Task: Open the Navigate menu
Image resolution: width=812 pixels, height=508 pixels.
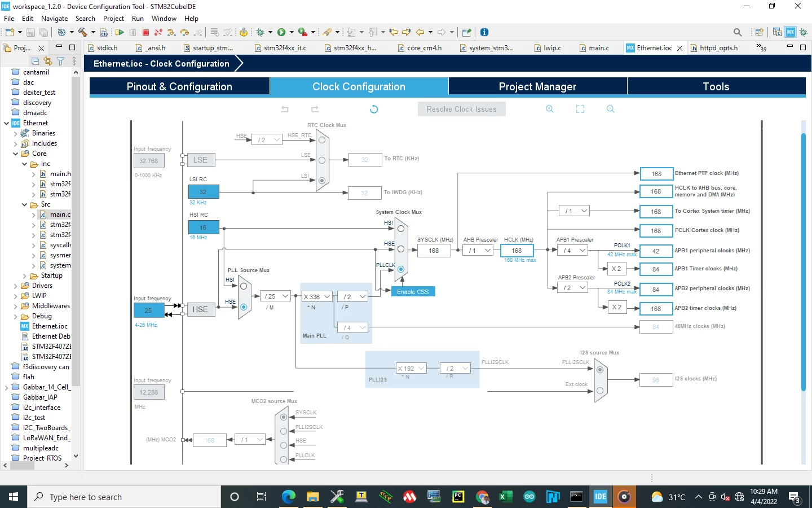Action: pos(54,19)
